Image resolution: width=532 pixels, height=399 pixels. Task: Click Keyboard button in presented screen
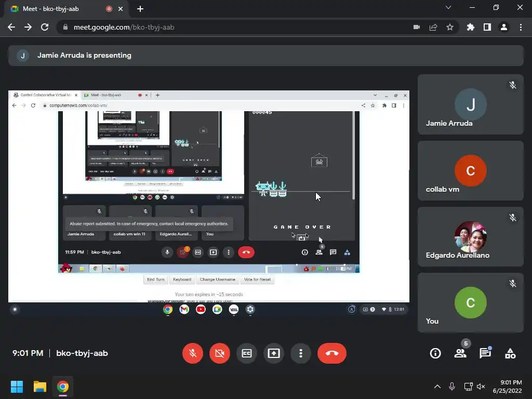[x=182, y=280]
